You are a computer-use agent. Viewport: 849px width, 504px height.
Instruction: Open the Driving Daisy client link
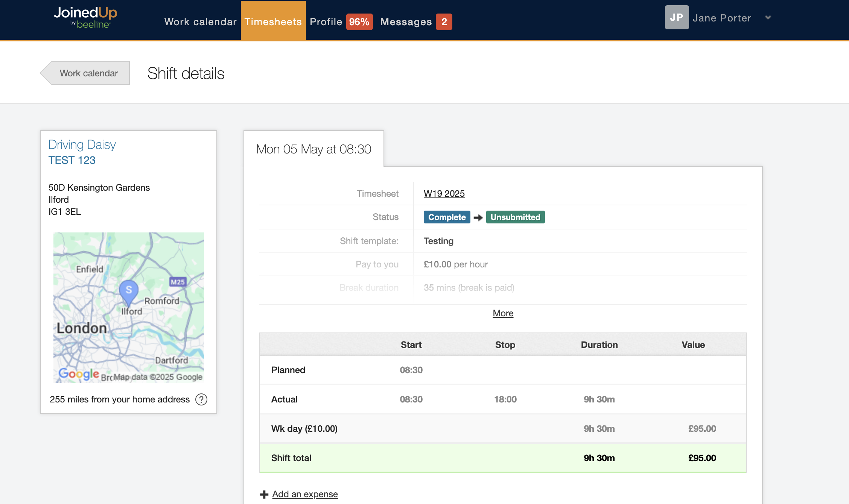pyautogui.click(x=82, y=145)
